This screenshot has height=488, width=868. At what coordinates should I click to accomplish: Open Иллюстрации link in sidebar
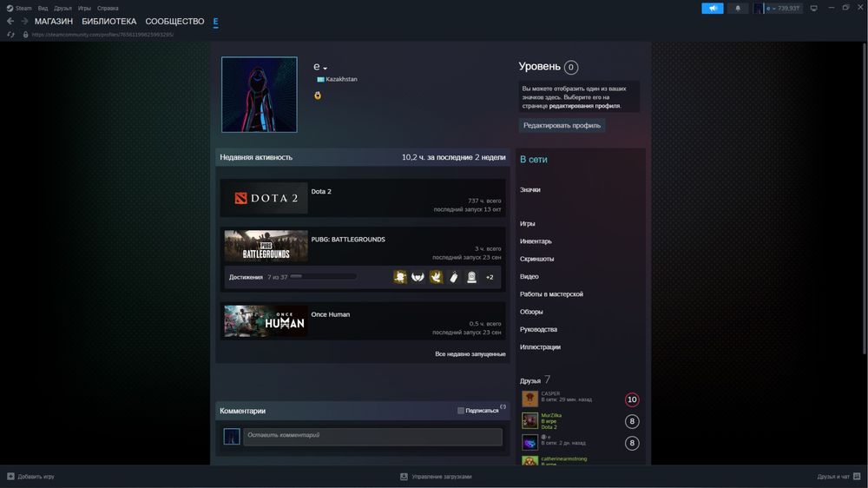point(540,347)
